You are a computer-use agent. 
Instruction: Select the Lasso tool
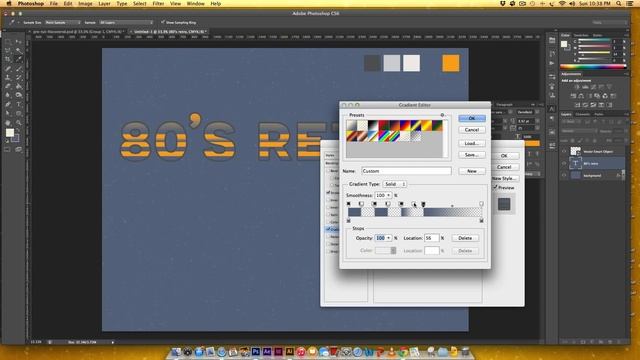pyautogui.click(x=8, y=51)
